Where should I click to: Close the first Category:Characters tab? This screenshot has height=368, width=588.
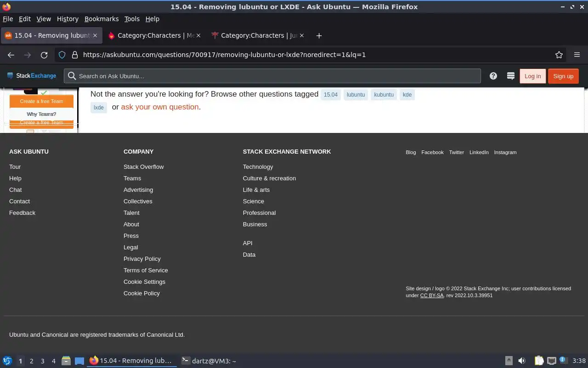(198, 35)
